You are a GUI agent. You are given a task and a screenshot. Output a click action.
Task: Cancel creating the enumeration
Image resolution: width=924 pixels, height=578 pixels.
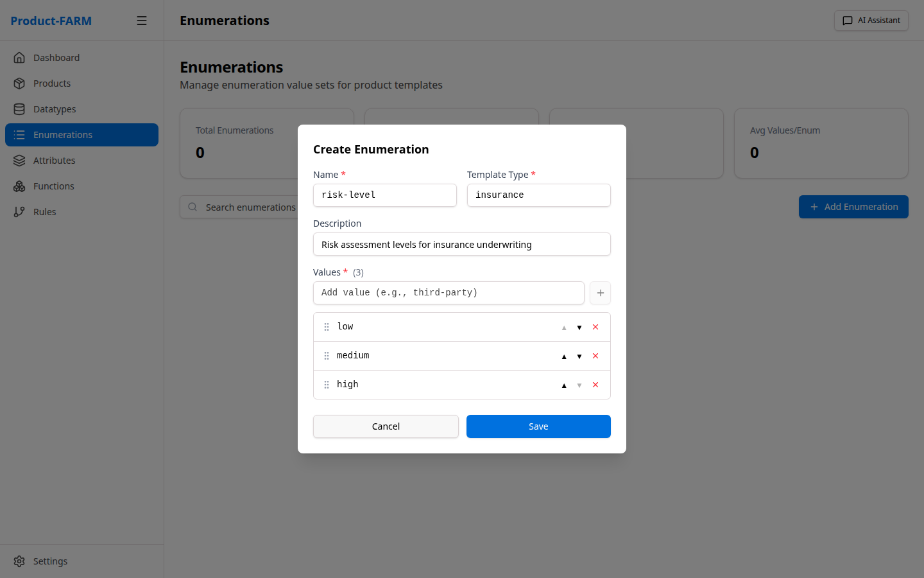click(386, 426)
